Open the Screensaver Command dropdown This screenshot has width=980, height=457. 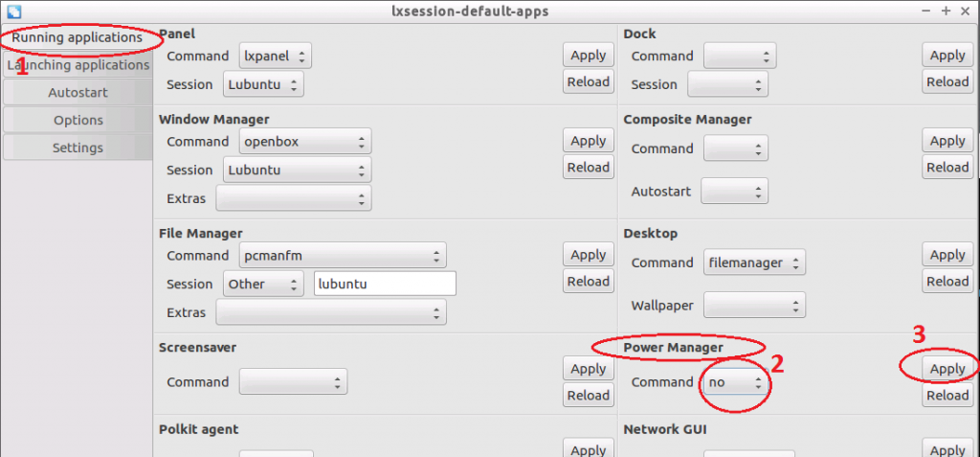pyautogui.click(x=293, y=382)
